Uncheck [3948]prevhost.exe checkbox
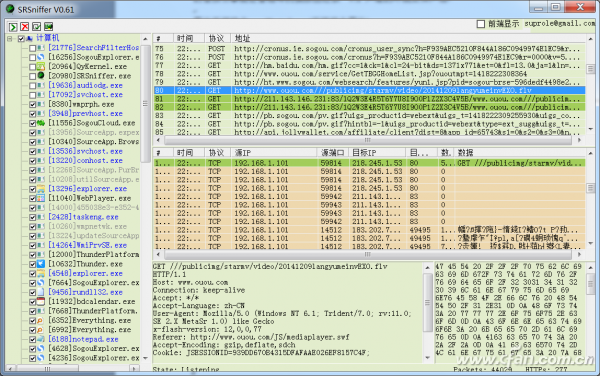 (x=33, y=114)
